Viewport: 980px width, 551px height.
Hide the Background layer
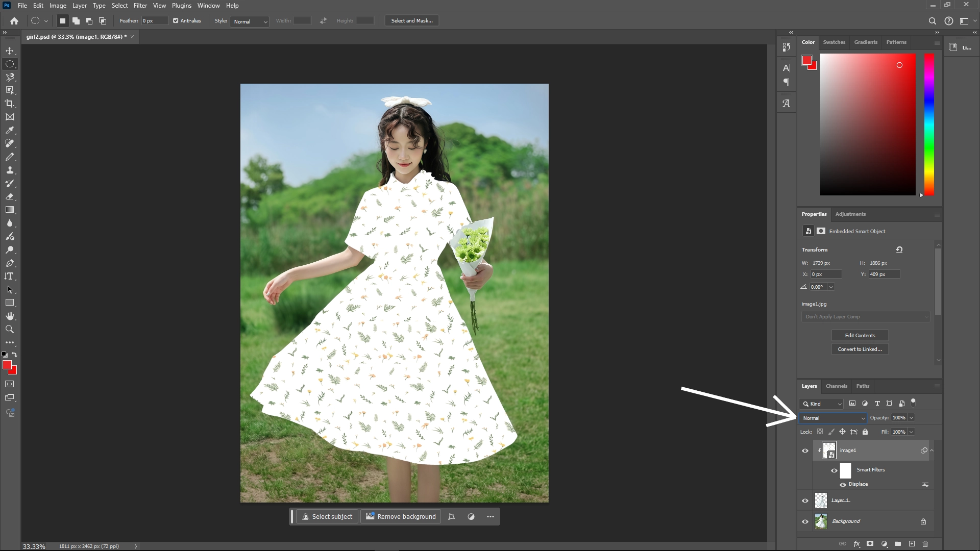pyautogui.click(x=804, y=521)
